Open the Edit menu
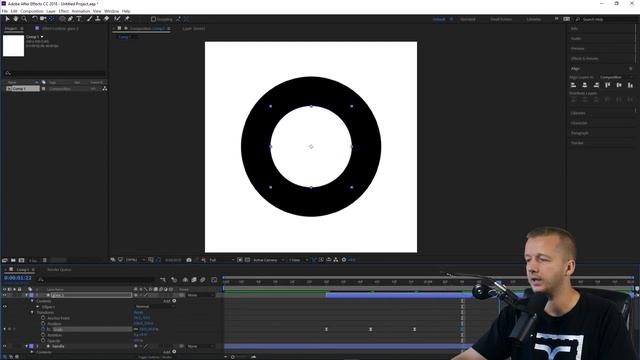This screenshot has height=360, width=640. tap(14, 11)
